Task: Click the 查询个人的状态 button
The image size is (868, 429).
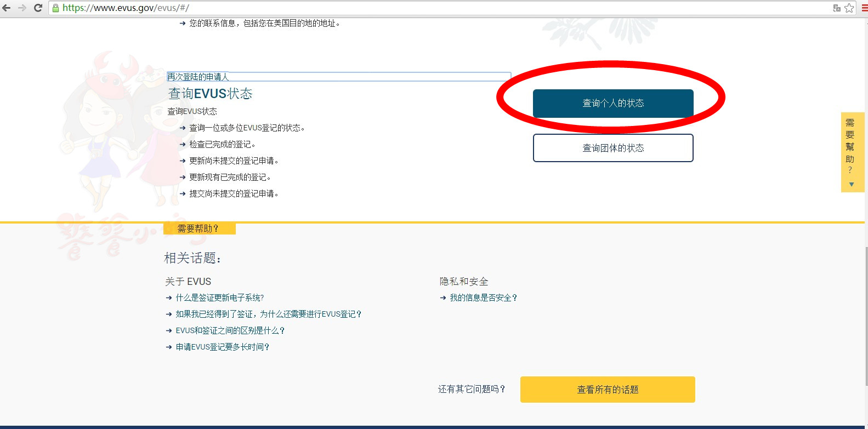Action: click(x=613, y=103)
